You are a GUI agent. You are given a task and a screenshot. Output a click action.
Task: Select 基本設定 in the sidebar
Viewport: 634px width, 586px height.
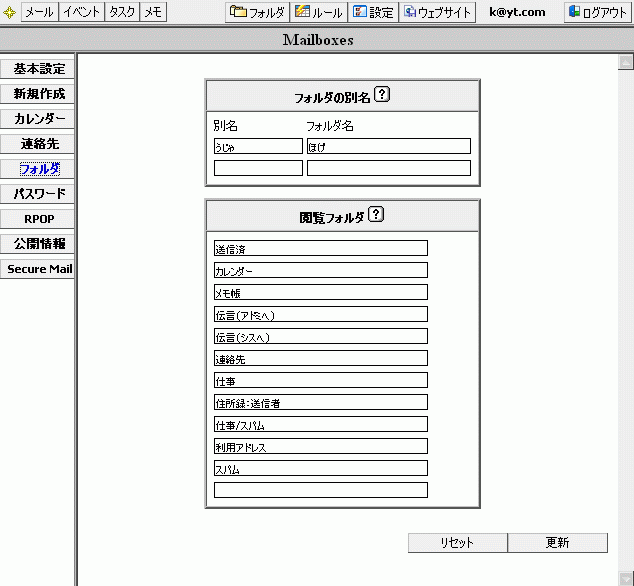tap(38, 69)
